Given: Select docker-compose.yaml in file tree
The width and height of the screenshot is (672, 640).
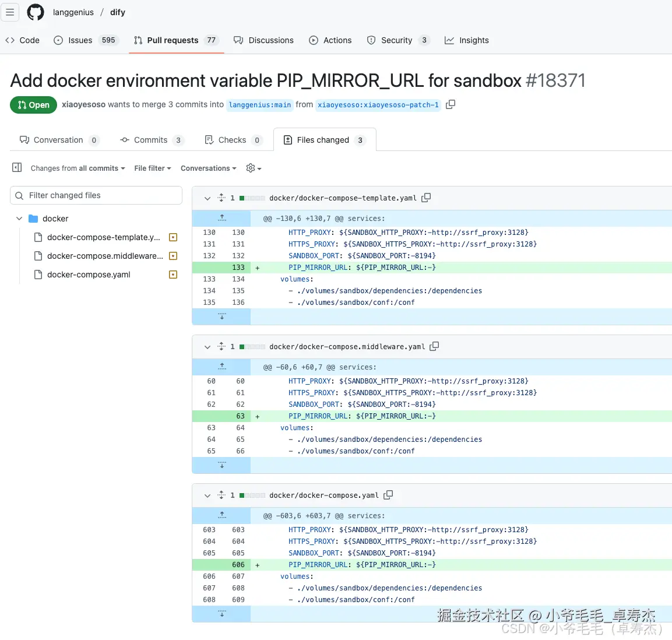Looking at the screenshot, I should pos(89,275).
